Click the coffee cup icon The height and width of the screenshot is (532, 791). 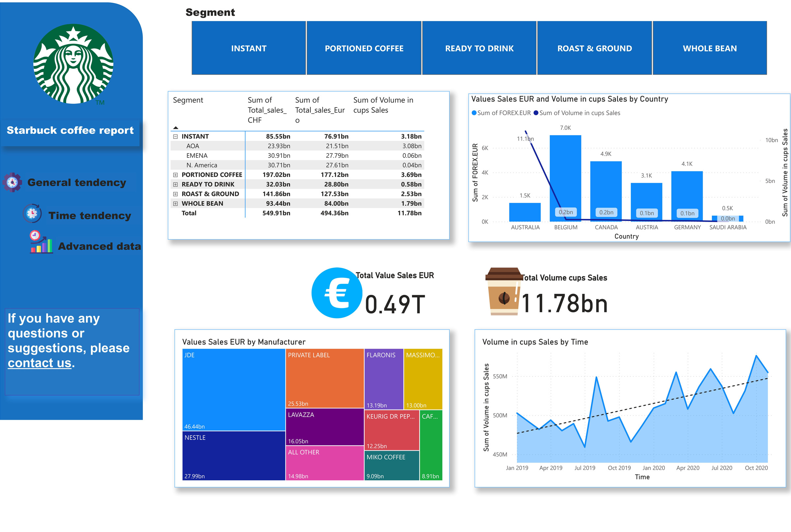click(504, 292)
